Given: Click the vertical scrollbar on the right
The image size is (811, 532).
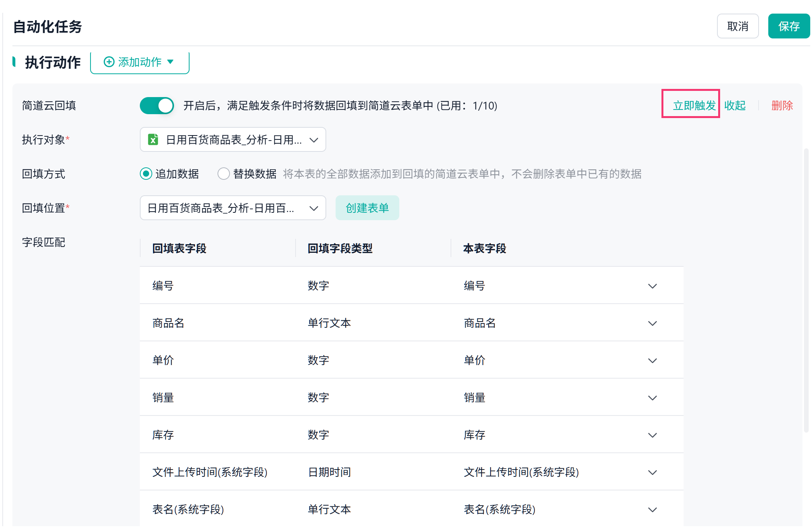Looking at the screenshot, I should pos(806,290).
